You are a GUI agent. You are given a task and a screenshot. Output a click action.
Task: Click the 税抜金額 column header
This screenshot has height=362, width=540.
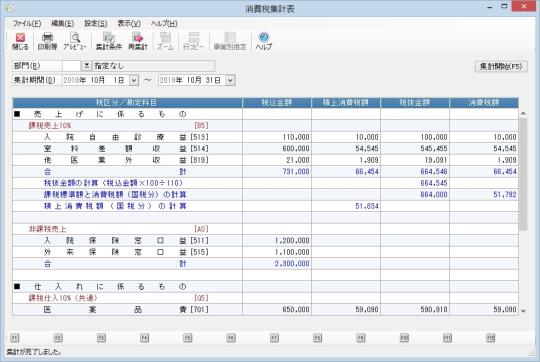click(415, 103)
